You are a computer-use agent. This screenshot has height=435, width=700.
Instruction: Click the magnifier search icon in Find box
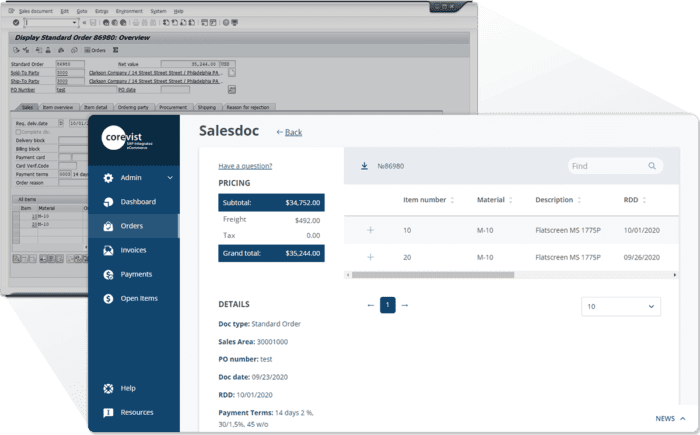(652, 166)
